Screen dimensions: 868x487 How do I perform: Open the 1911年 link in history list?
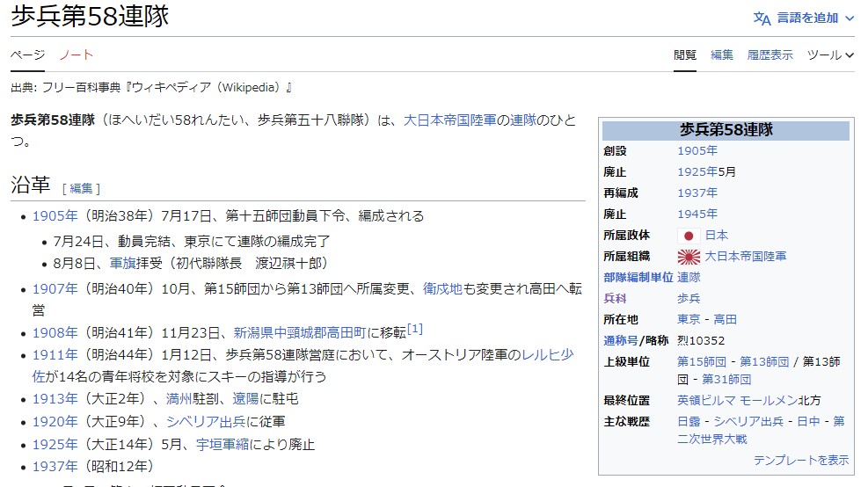[55, 355]
